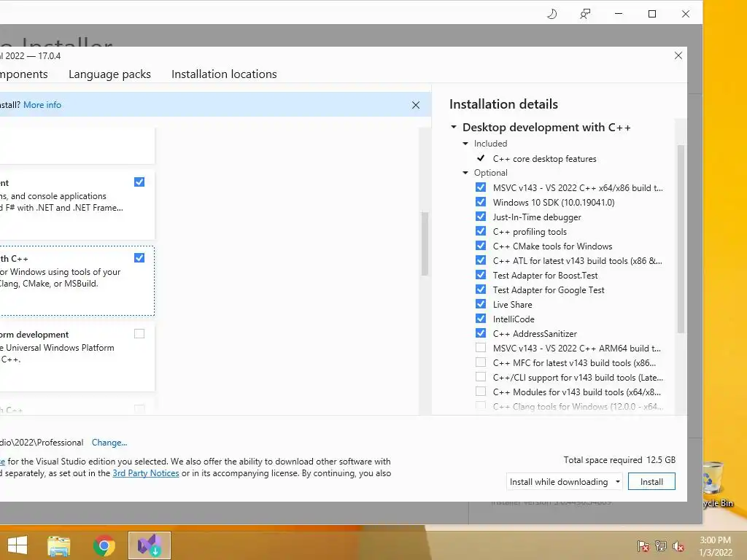Click the workloads list scrollbar thumb
747x560 pixels.
click(x=425, y=244)
